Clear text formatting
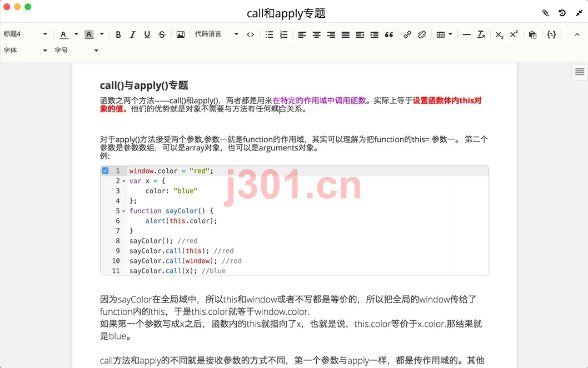 pyautogui.click(x=481, y=34)
